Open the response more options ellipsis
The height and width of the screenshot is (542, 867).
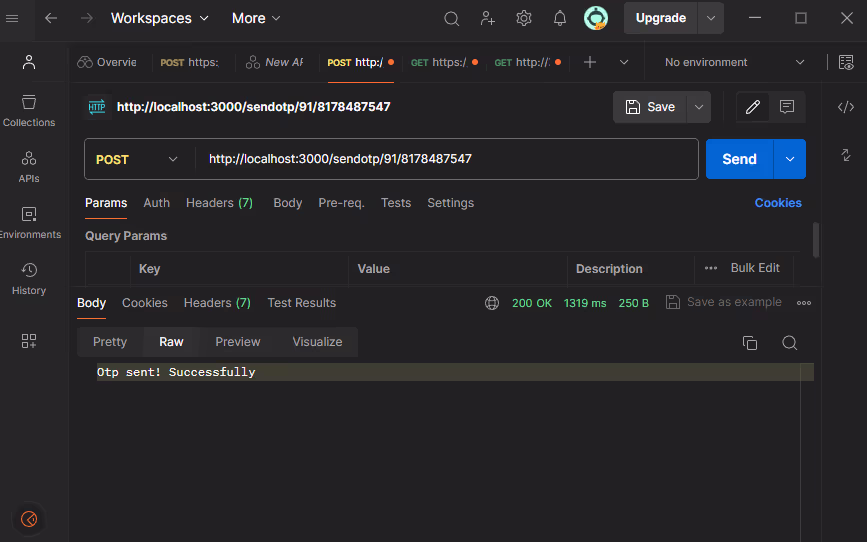coord(804,303)
